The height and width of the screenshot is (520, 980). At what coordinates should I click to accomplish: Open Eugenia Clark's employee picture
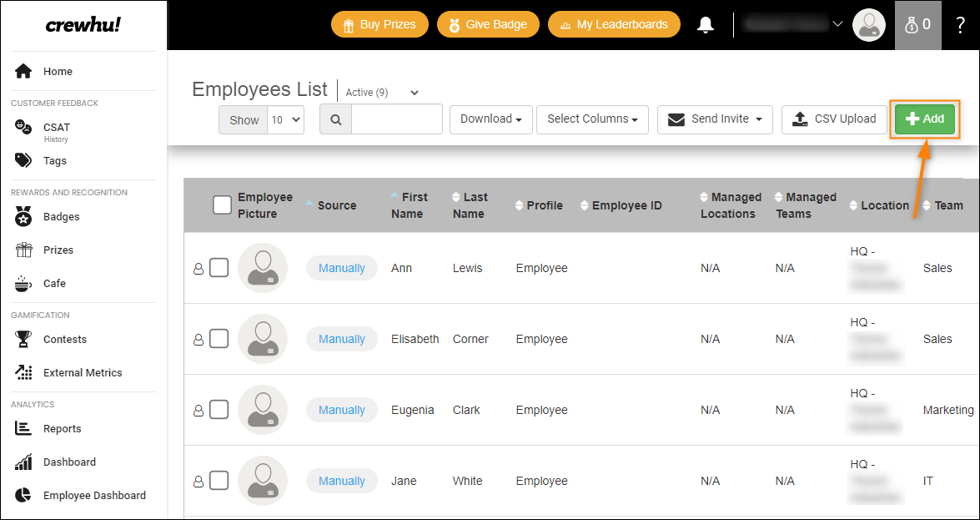(263, 410)
